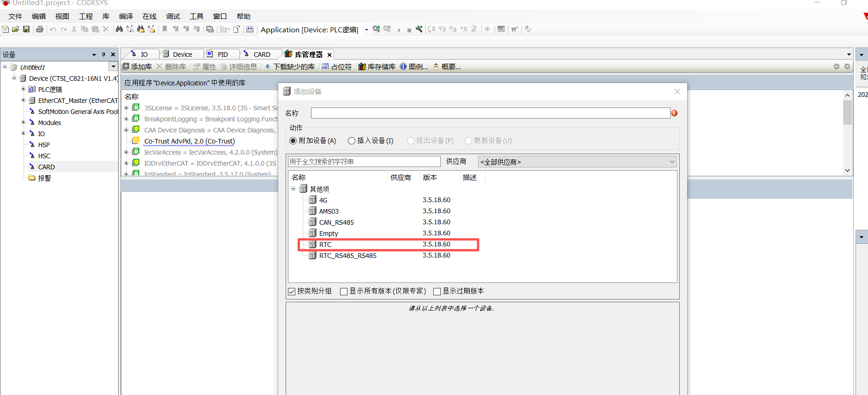Screen dimensions: 868x395
Task: Open 库存储库 library repository
Action: 377,67
